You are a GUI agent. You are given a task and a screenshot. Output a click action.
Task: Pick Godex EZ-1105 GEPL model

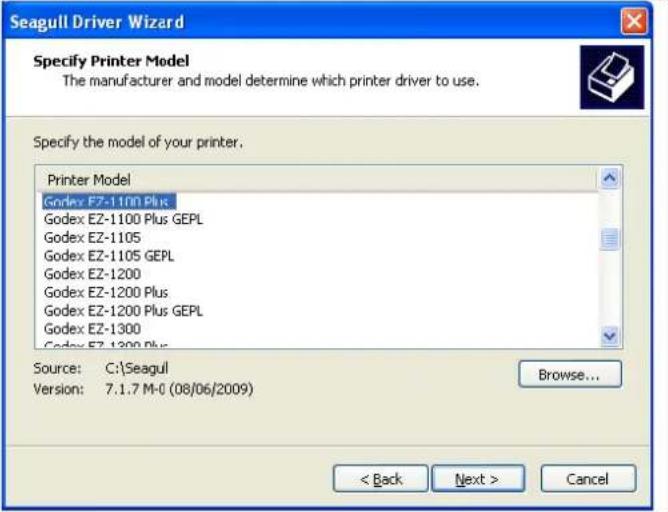pyautogui.click(x=109, y=256)
